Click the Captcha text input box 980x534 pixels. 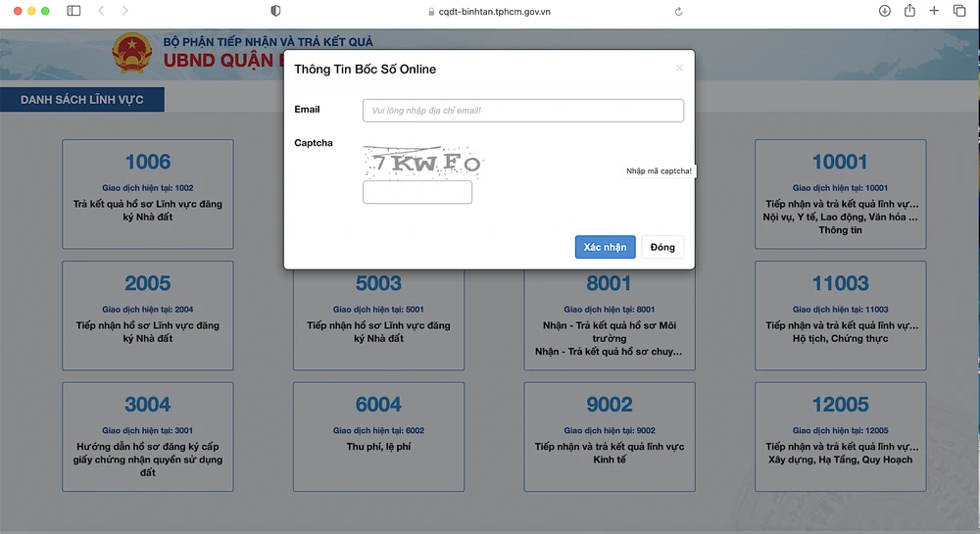(x=417, y=192)
